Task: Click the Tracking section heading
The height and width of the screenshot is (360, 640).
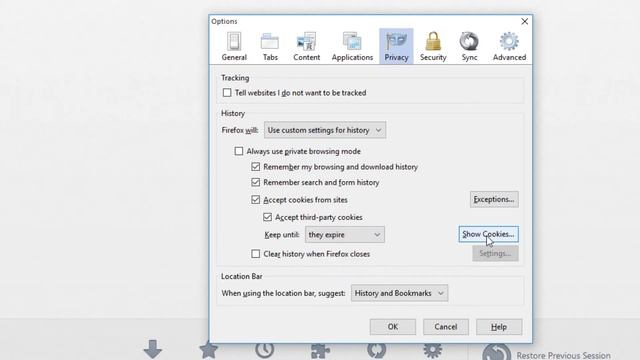Action: click(x=235, y=78)
